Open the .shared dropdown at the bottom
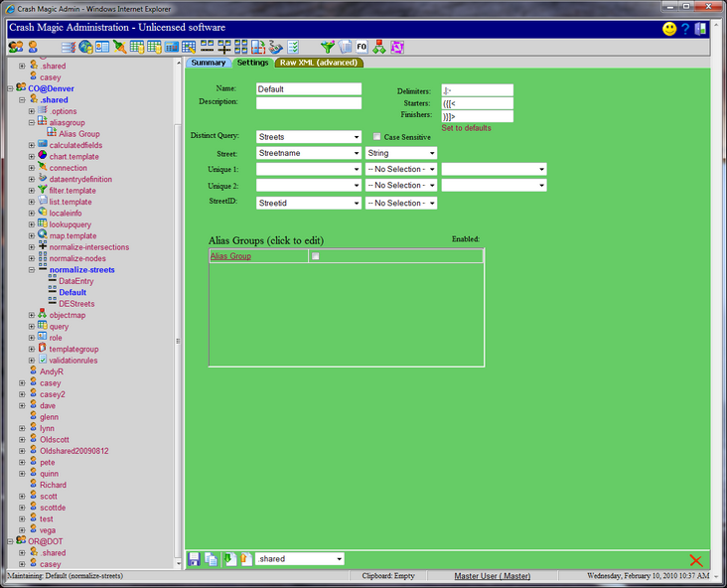727x588 pixels. (299, 559)
